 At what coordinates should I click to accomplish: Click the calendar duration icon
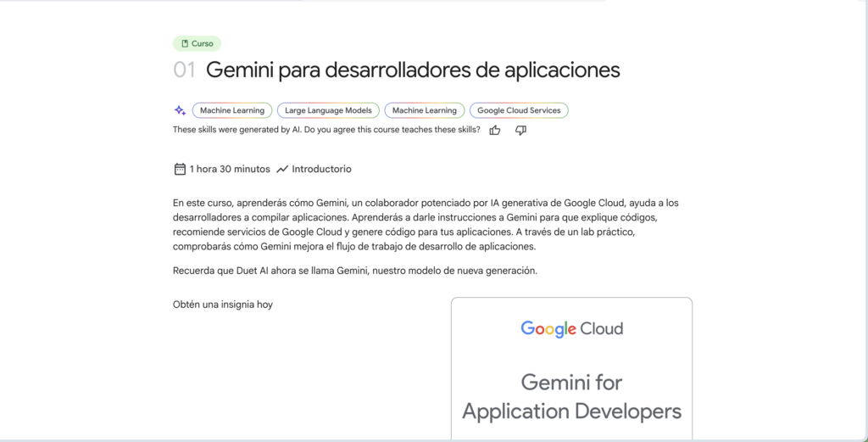[x=180, y=169]
